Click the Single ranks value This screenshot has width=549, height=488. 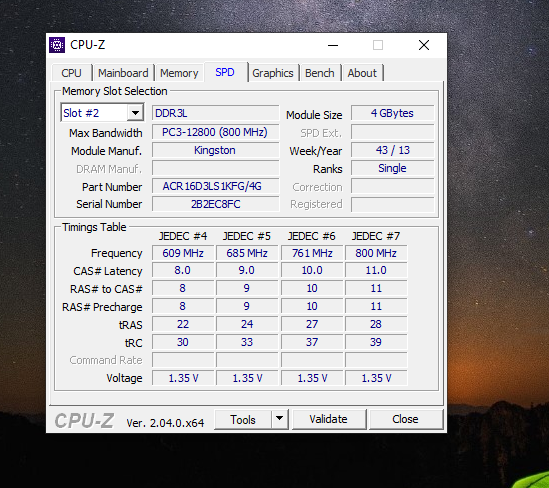[392, 168]
